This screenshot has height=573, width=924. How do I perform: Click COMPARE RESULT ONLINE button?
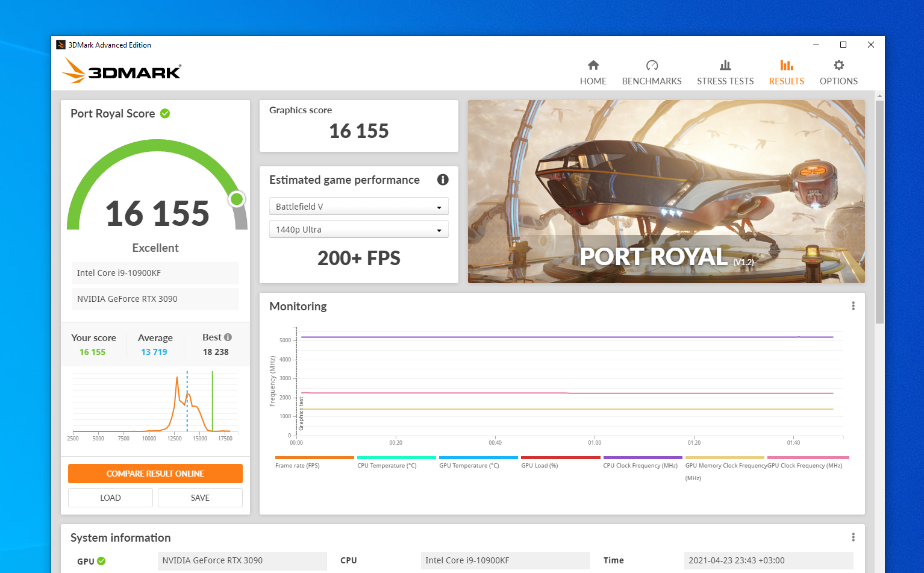tap(155, 474)
